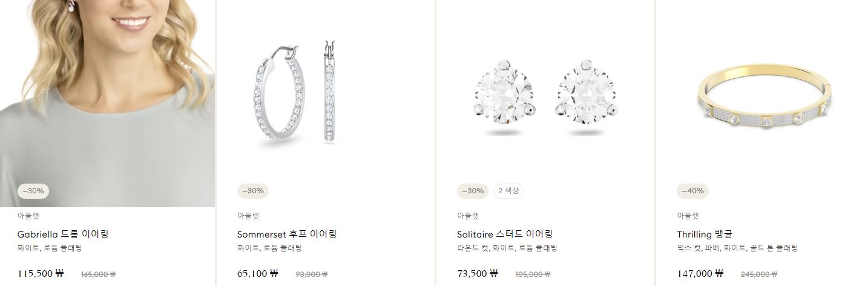The width and height of the screenshot is (868, 286).
Task: Click the 147,000 ₩ sale price
Action: (x=700, y=273)
